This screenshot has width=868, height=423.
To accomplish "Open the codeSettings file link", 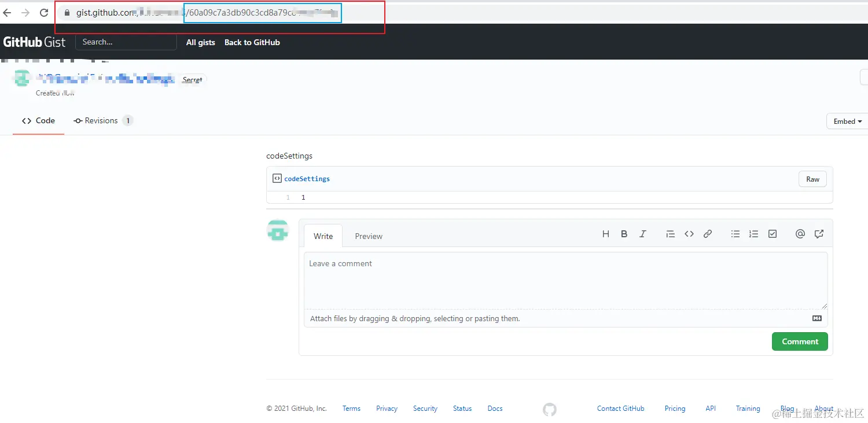I will pyautogui.click(x=307, y=179).
